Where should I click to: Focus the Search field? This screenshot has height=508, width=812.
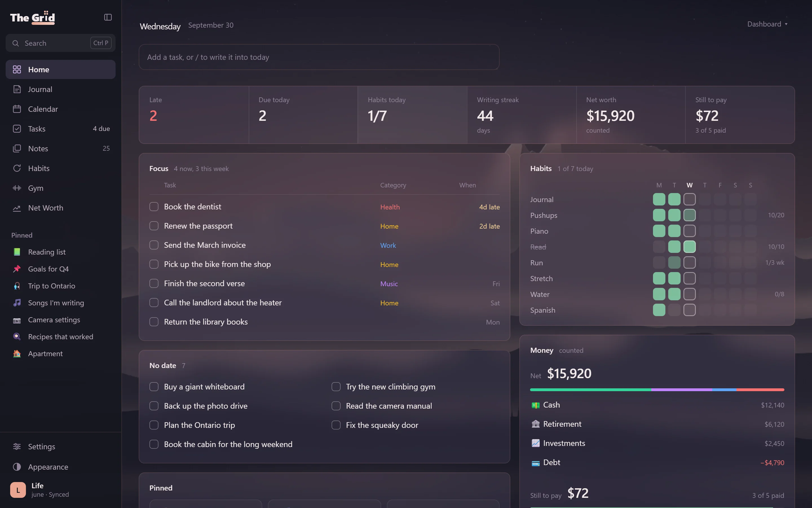pyautogui.click(x=60, y=43)
